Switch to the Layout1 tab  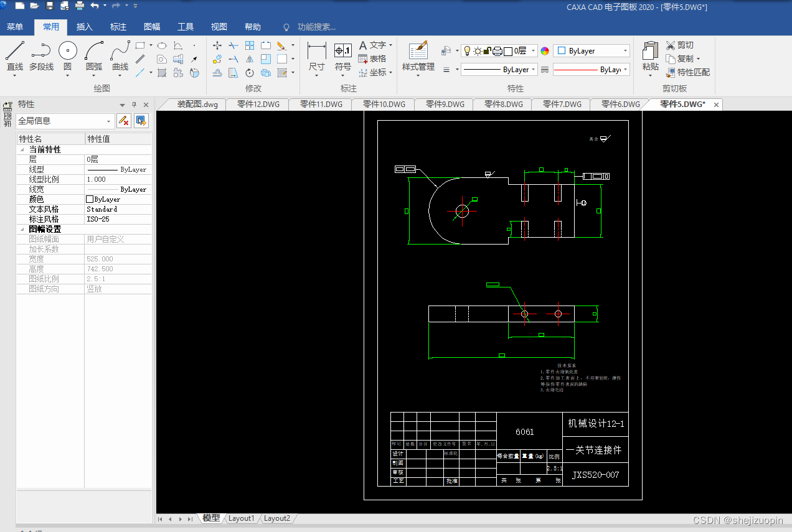point(241,518)
